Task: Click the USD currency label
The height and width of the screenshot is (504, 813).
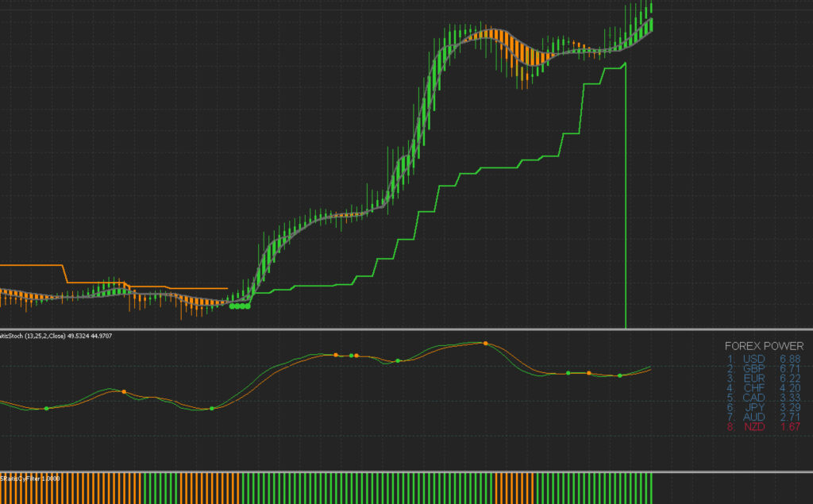Action: [x=754, y=359]
